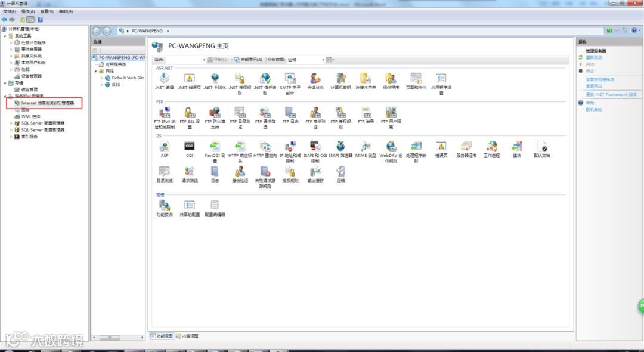644x352 pixels.
Task: Open the FTP 目录浏览 icon
Action: point(240,112)
